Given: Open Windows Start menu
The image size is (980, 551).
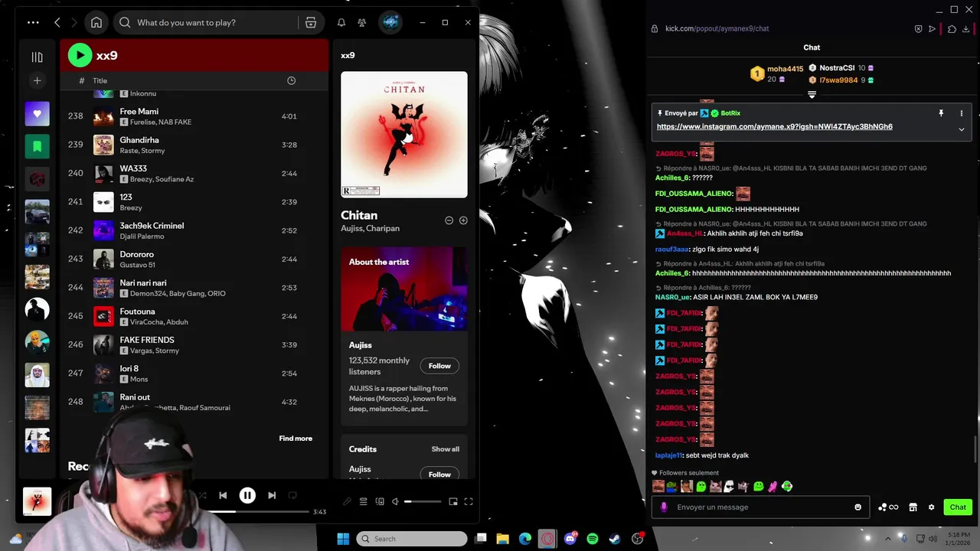Looking at the screenshot, I should click(x=343, y=539).
